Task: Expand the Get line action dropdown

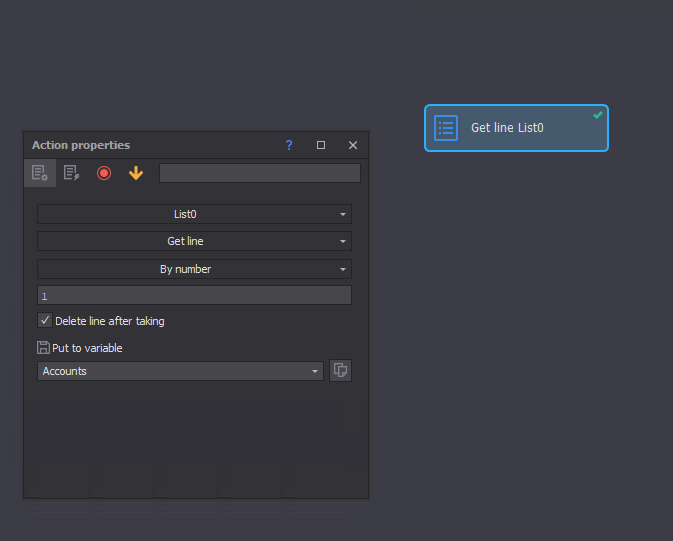Action: [x=194, y=241]
